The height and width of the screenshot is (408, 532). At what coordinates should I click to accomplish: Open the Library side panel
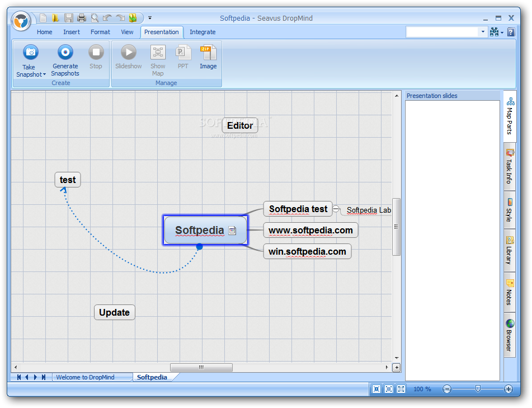[x=510, y=250]
